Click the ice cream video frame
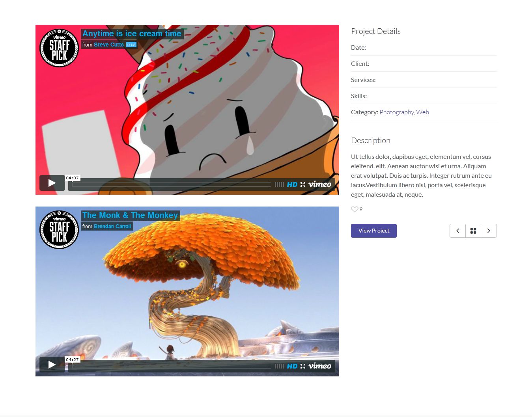The height and width of the screenshot is (417, 532). coord(187,110)
